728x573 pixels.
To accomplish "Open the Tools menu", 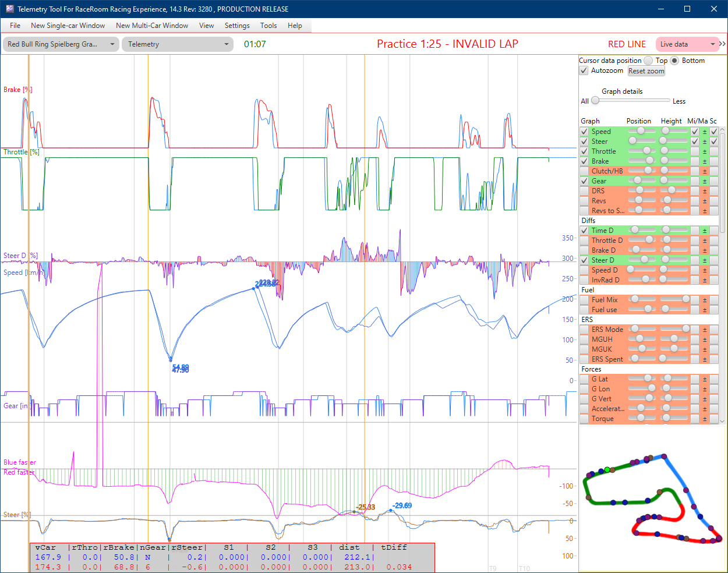I will [268, 26].
